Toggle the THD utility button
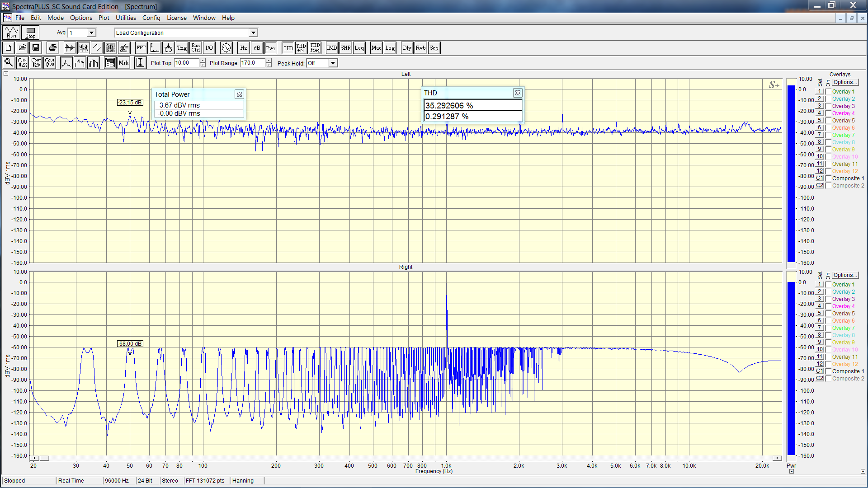The height and width of the screenshot is (488, 868). (x=288, y=48)
